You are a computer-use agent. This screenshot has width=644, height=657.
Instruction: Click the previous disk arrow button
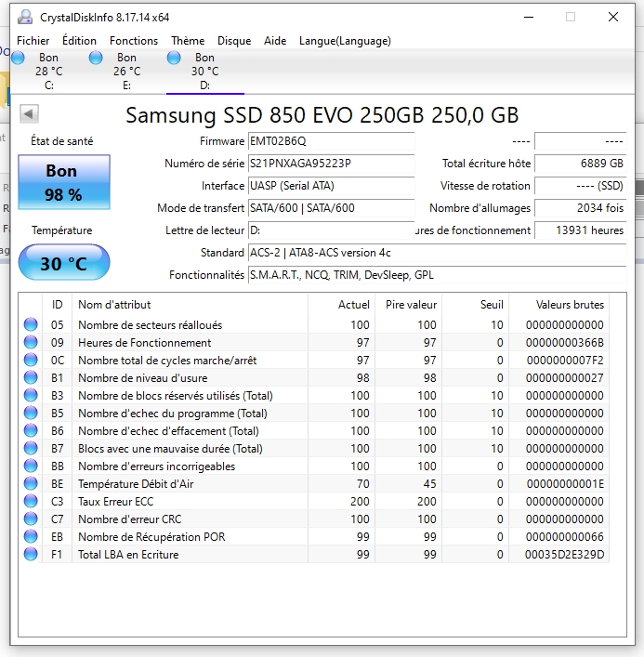click(29, 113)
